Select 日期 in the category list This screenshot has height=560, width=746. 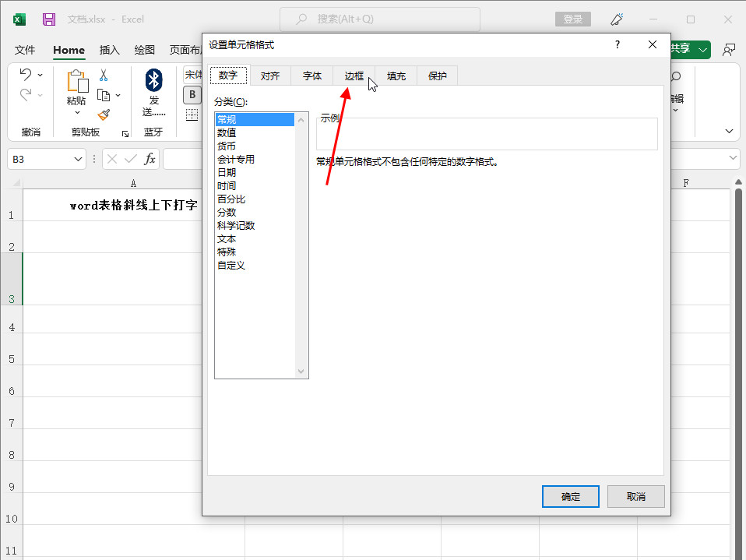[255, 173]
